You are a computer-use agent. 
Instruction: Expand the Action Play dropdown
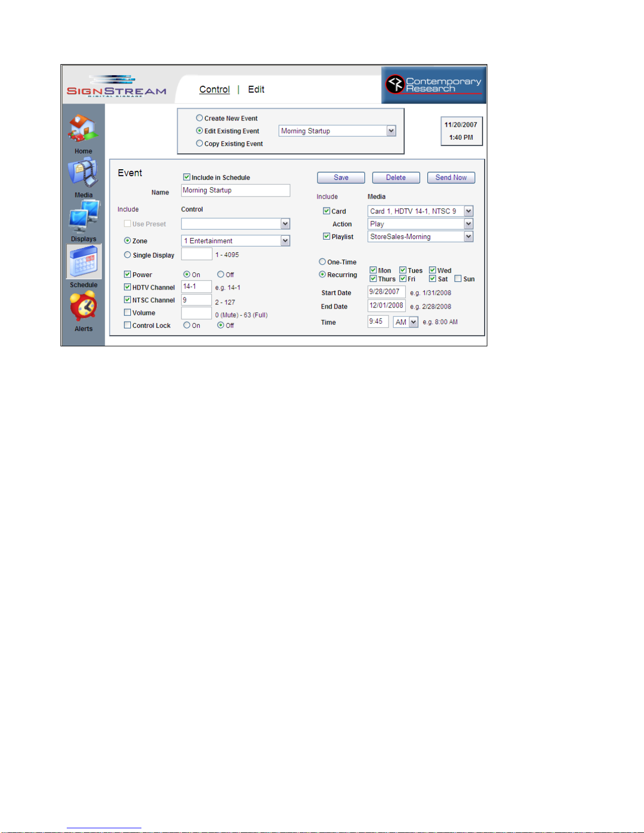(x=468, y=224)
